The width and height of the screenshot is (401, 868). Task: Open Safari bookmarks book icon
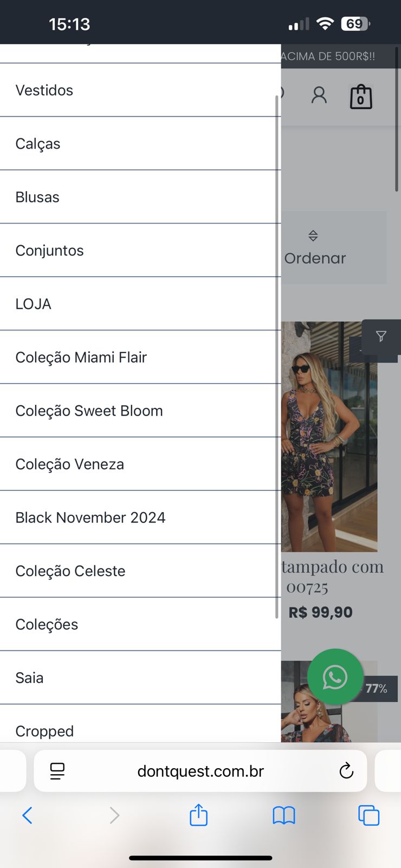coord(283,815)
